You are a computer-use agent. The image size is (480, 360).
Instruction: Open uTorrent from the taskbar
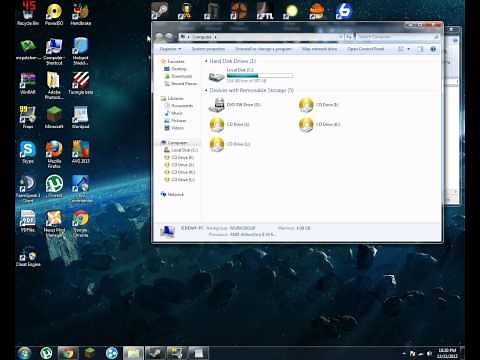(46, 353)
